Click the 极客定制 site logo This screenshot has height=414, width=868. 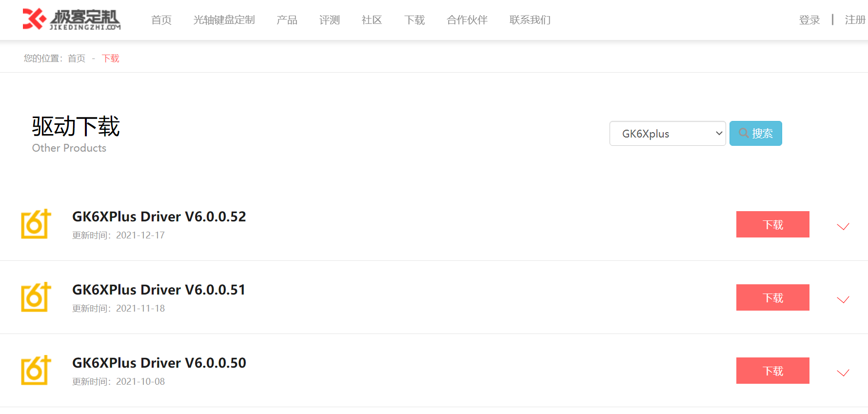click(71, 20)
